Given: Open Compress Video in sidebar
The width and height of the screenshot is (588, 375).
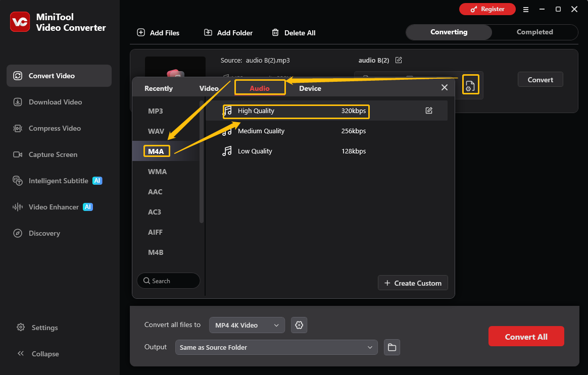Looking at the screenshot, I should (x=59, y=128).
